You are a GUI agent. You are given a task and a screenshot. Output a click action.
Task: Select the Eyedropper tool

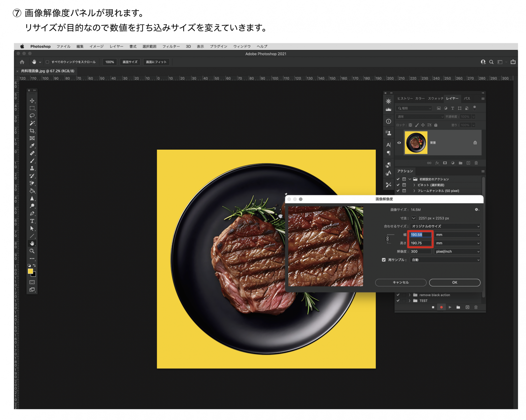(32, 146)
